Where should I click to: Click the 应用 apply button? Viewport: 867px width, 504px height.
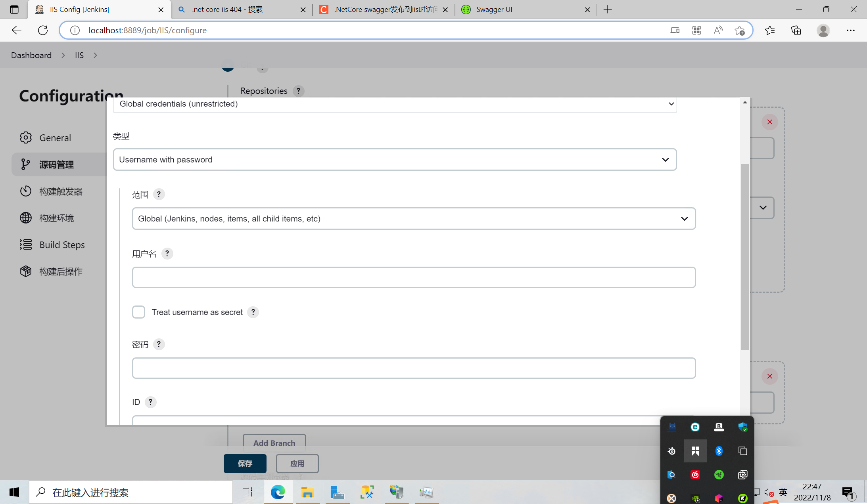click(x=297, y=464)
